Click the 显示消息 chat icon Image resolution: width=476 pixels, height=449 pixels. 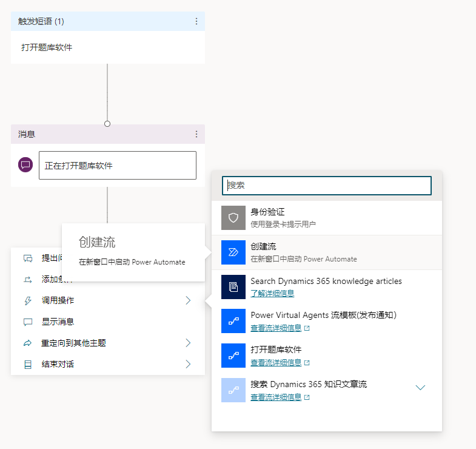pyautogui.click(x=28, y=322)
